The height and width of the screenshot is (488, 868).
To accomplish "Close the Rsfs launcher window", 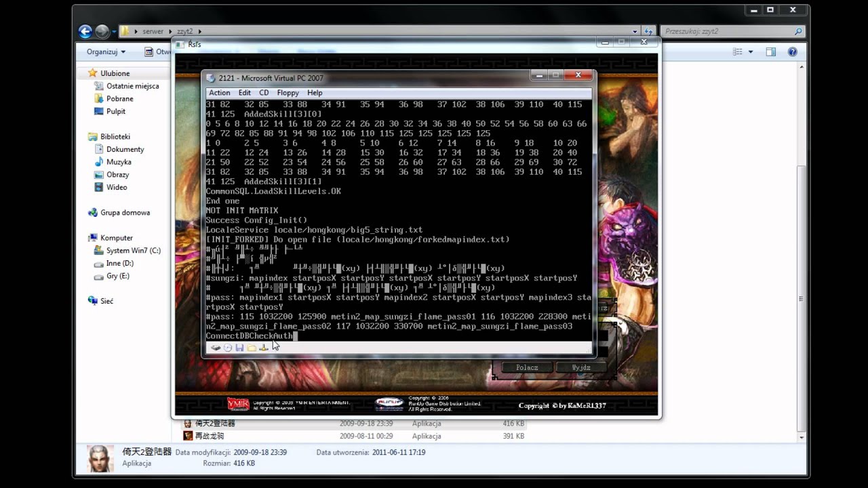I will tap(644, 41).
